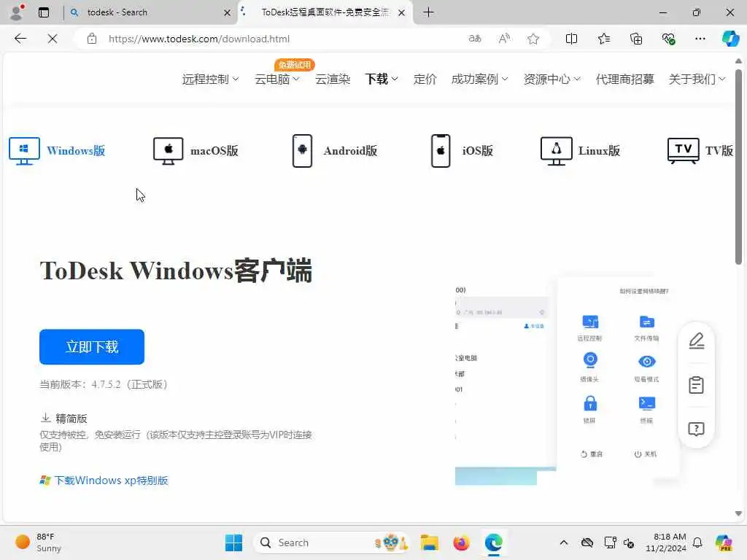The image size is (747, 560).
Task: Click the browser back arrow
Action: [x=20, y=39]
